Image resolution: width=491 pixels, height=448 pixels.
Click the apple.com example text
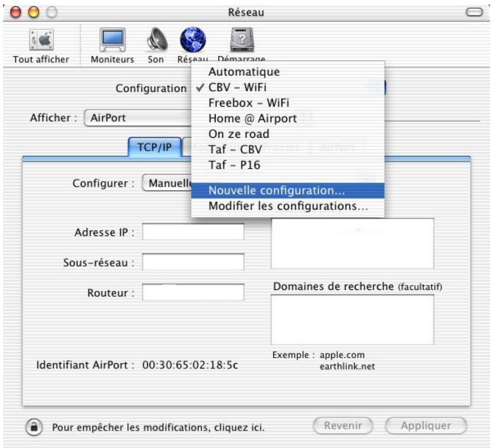tap(342, 355)
